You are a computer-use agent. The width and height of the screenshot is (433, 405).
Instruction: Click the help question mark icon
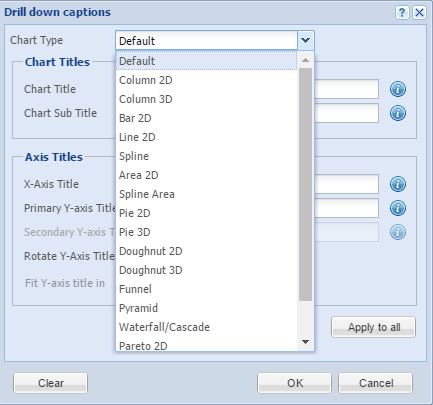(402, 13)
